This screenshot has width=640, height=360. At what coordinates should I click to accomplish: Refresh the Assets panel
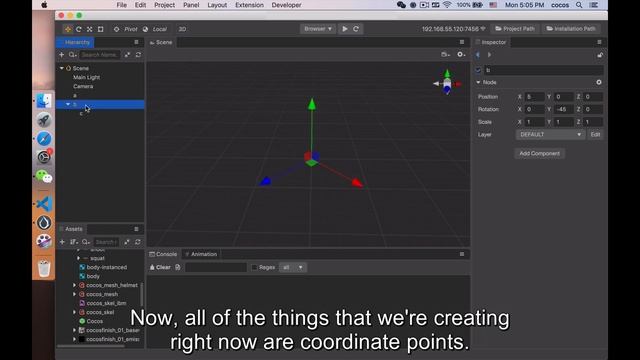(138, 242)
